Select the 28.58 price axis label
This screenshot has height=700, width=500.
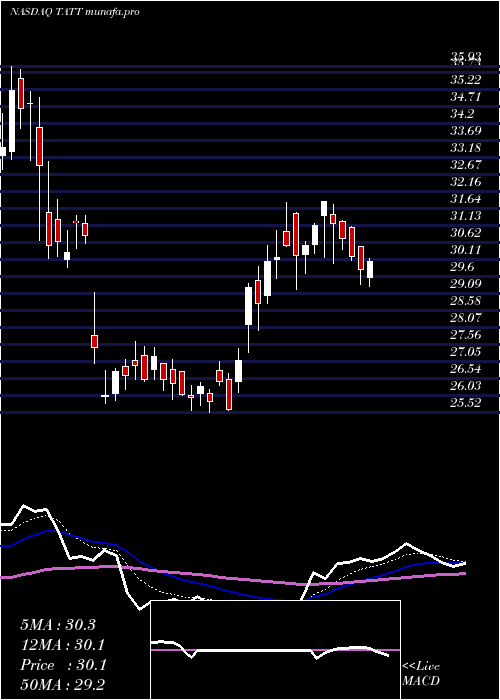click(x=466, y=300)
